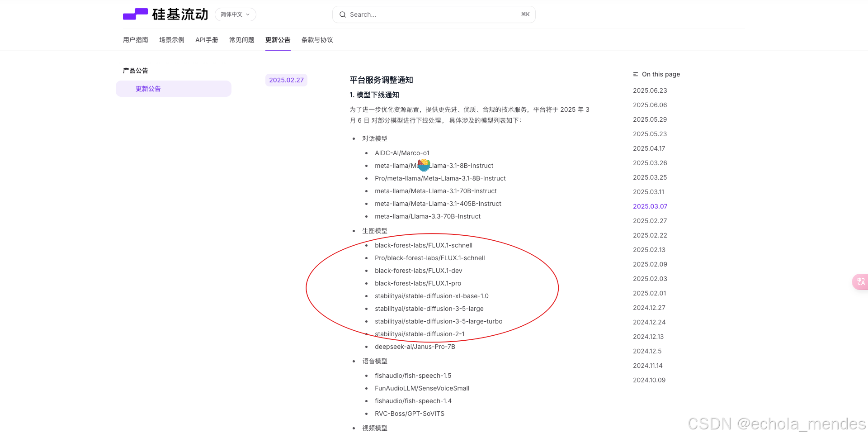Image resolution: width=868 pixels, height=438 pixels.
Task: Jump to 2025.02.22 in On this page
Action: [650, 235]
